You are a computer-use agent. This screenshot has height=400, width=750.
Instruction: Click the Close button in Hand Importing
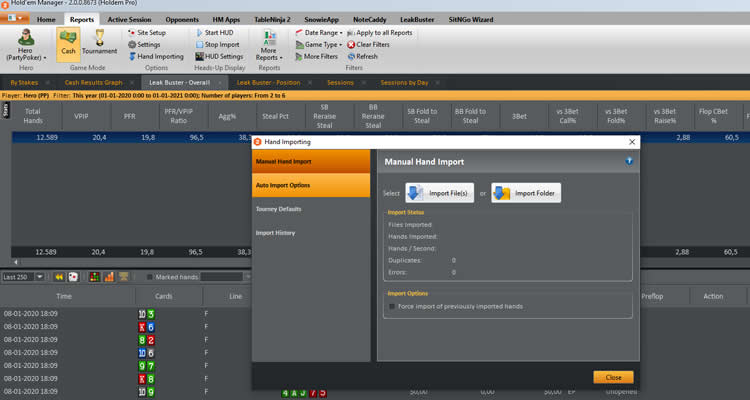(613, 377)
